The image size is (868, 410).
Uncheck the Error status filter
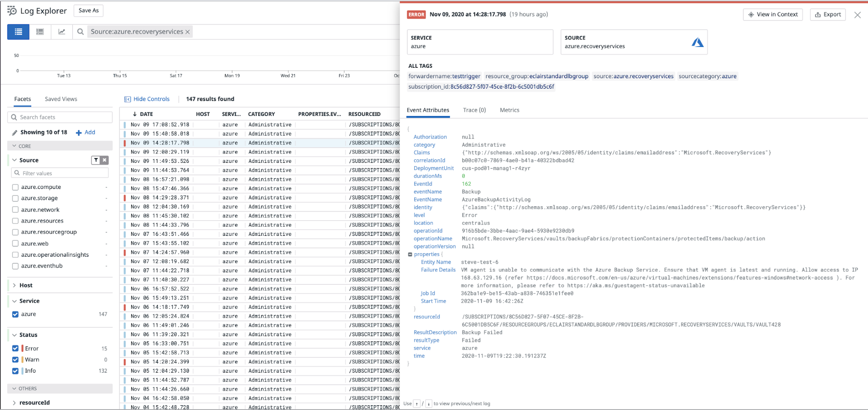point(15,348)
